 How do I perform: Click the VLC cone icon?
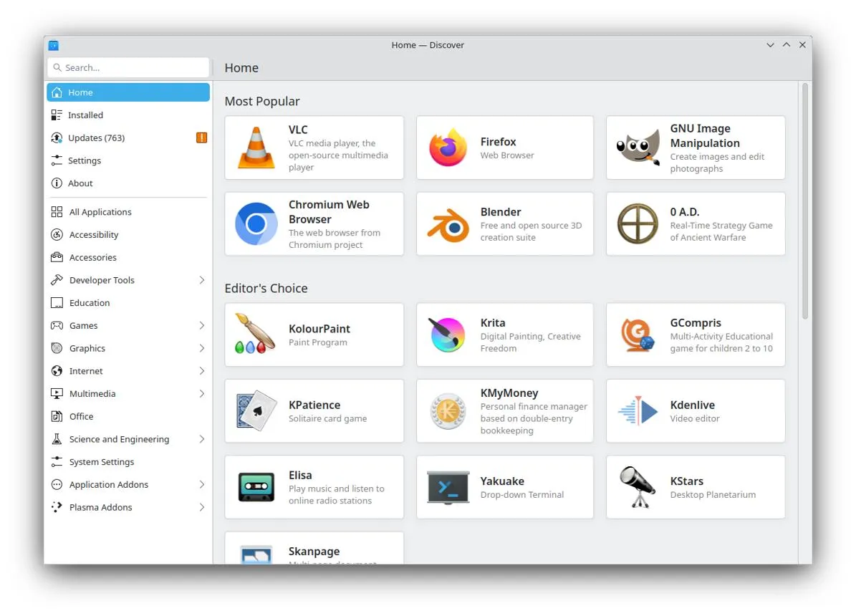256,148
